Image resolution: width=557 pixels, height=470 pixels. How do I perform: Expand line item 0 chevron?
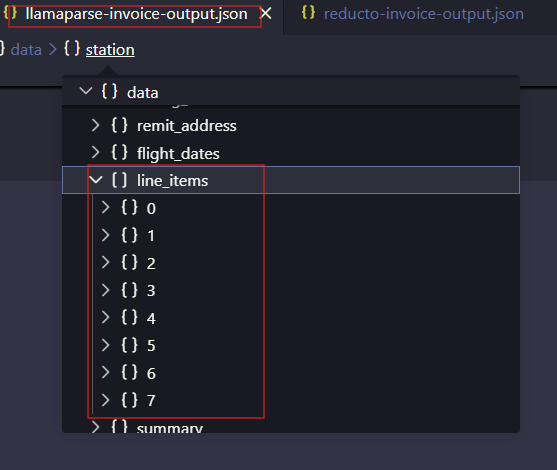pyautogui.click(x=105, y=207)
